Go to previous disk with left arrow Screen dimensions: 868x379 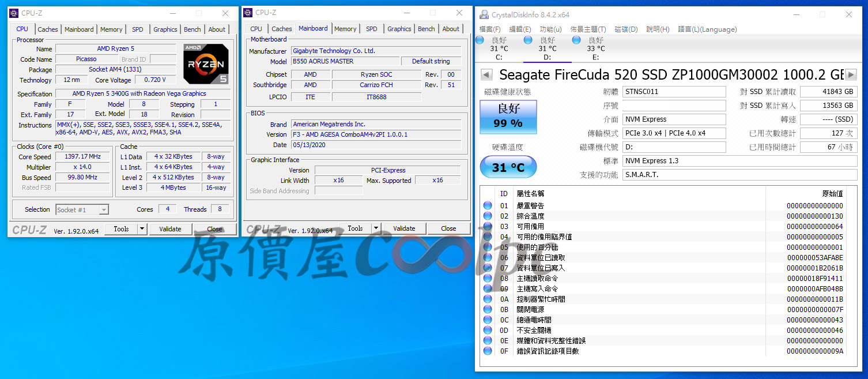pyautogui.click(x=486, y=74)
